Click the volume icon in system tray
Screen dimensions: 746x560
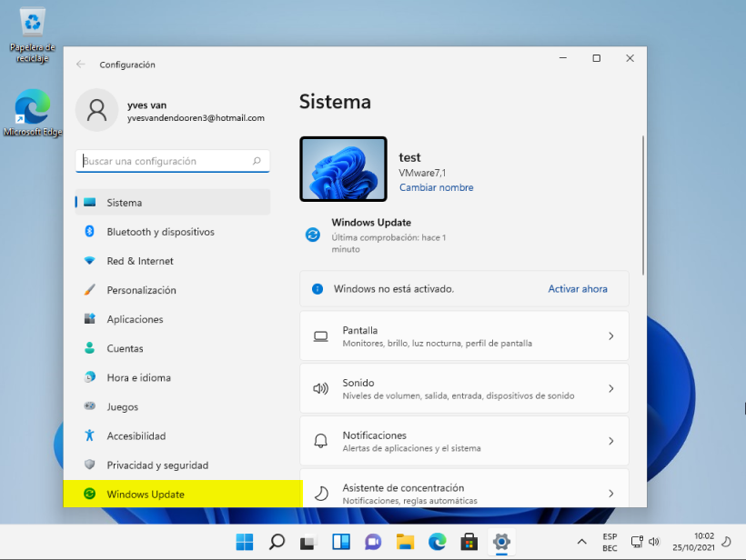pyautogui.click(x=654, y=542)
